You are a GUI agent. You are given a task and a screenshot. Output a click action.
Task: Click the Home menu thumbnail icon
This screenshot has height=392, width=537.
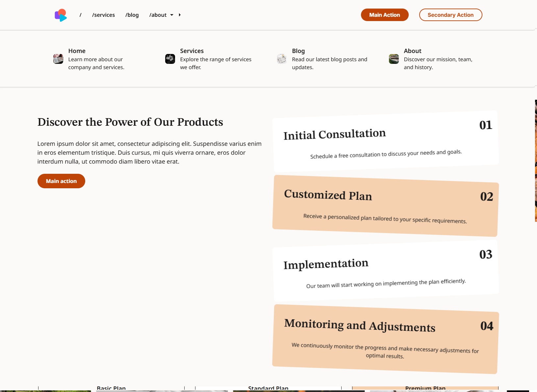[x=58, y=59]
